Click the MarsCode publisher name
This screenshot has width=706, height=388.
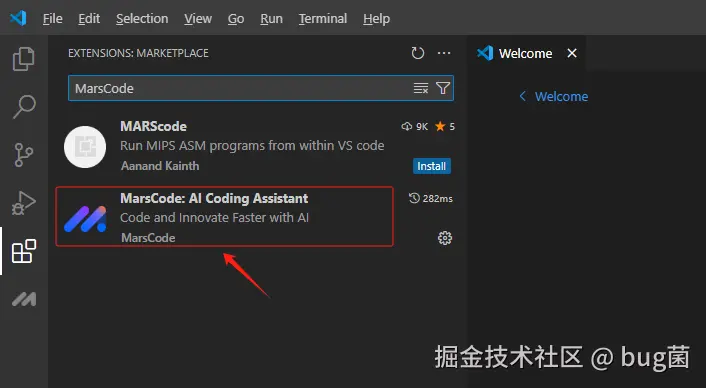click(148, 238)
